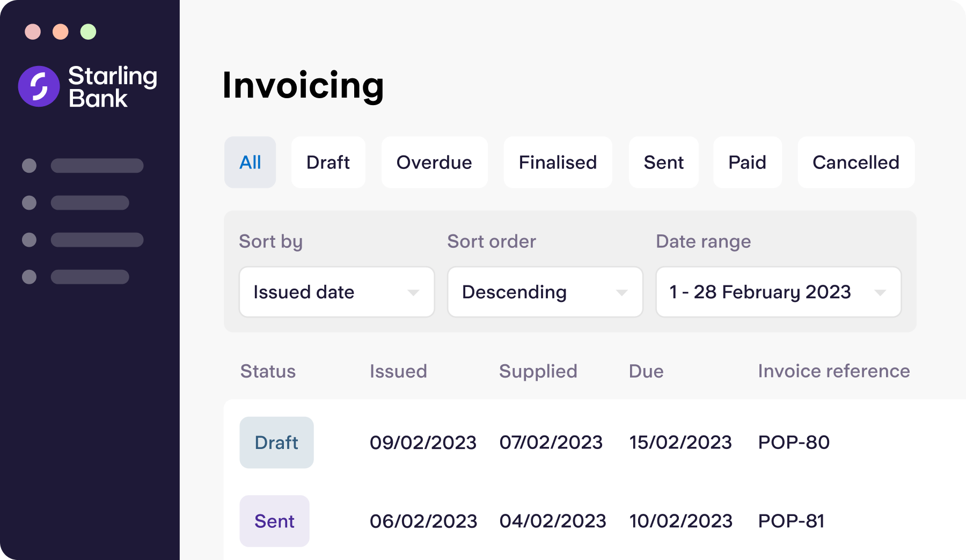Open invoice reference POP-80
The width and height of the screenshot is (966, 560).
pos(794,443)
